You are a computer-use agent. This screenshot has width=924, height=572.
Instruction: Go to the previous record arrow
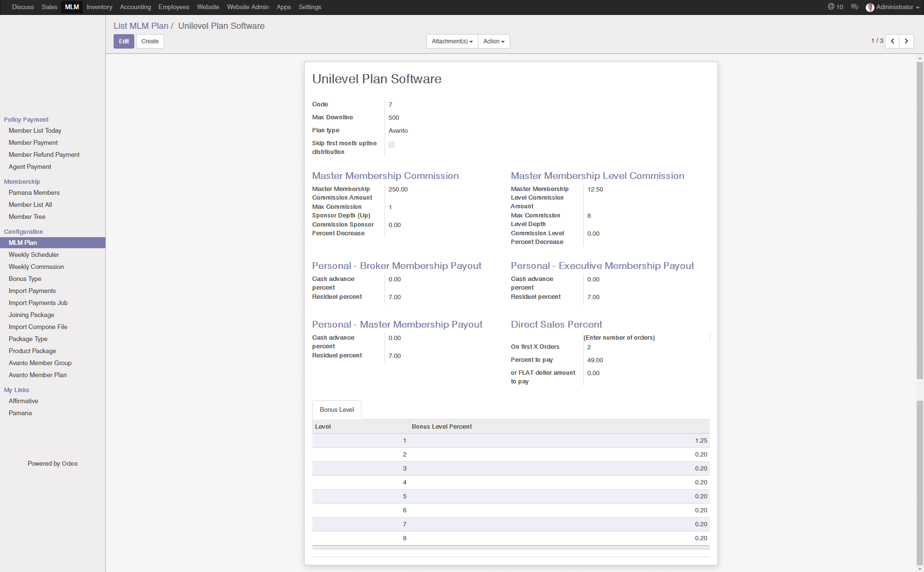click(x=892, y=41)
